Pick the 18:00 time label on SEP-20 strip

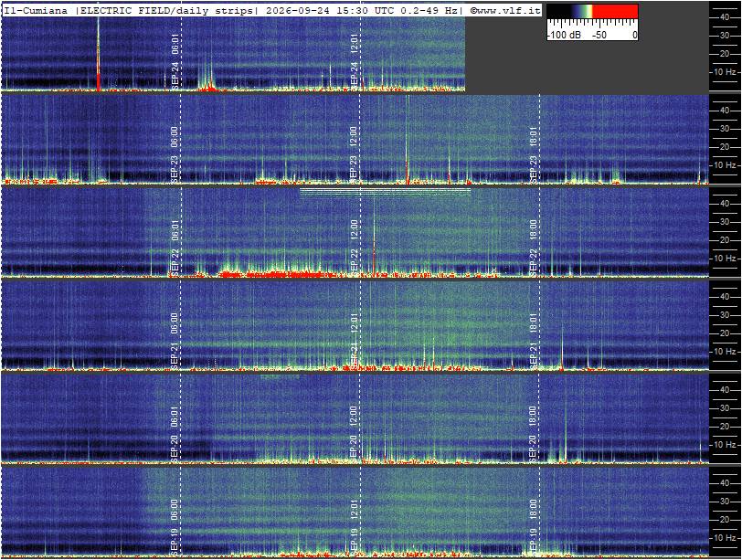pyautogui.click(x=534, y=417)
